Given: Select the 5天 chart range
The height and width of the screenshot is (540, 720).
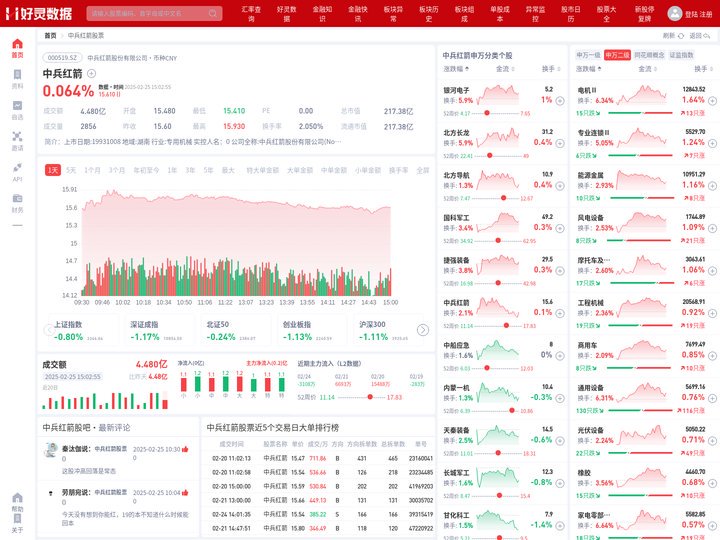Looking at the screenshot, I should click(x=71, y=170).
